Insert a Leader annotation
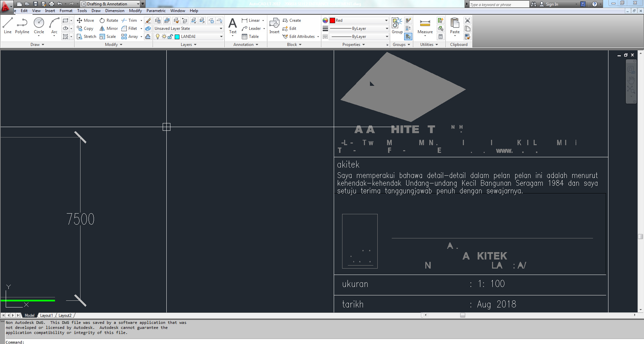The height and width of the screenshot is (344, 644). (251, 28)
